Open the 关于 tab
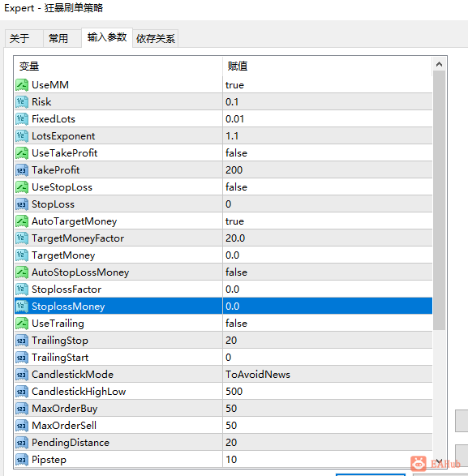This screenshot has height=476, width=468. (24, 39)
